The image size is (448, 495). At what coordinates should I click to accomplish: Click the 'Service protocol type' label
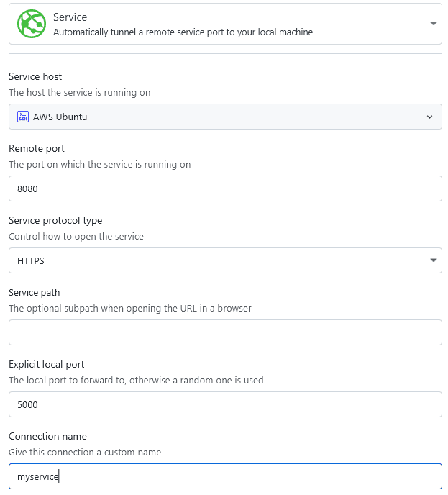55,221
